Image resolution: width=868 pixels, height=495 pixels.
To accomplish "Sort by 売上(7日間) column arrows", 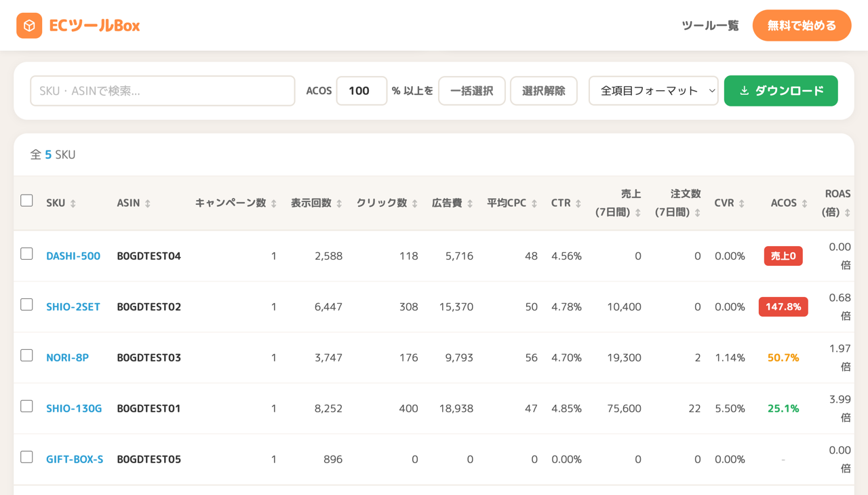I will point(638,213).
